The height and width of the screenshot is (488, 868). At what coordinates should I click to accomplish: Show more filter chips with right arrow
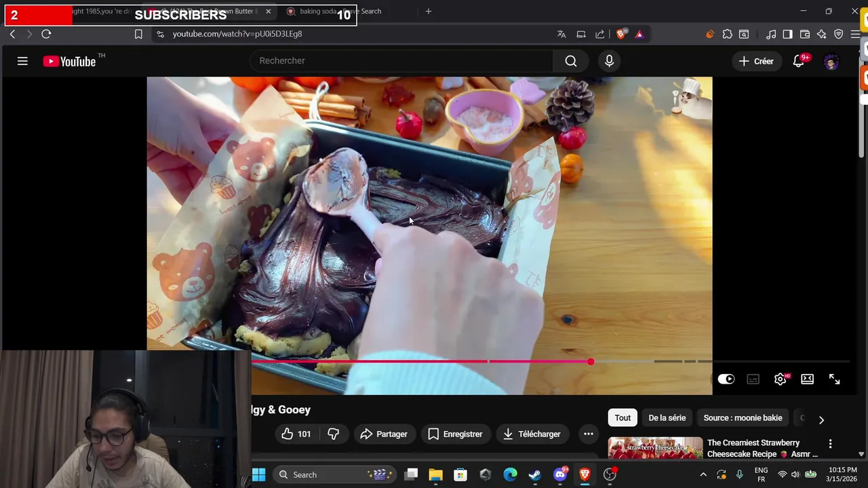point(821,420)
